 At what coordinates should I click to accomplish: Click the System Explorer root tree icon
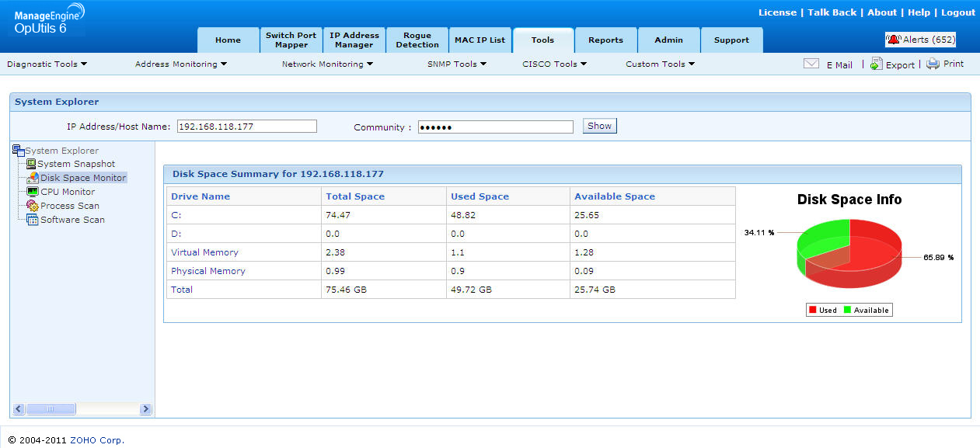(19, 151)
